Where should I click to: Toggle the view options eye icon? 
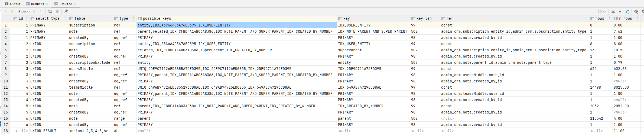(x=636, y=11)
